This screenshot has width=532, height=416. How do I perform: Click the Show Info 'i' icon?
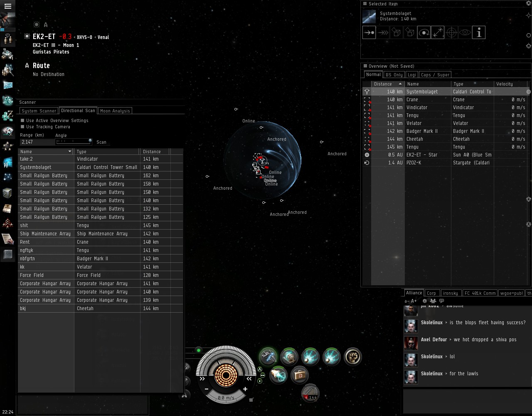pos(479,32)
